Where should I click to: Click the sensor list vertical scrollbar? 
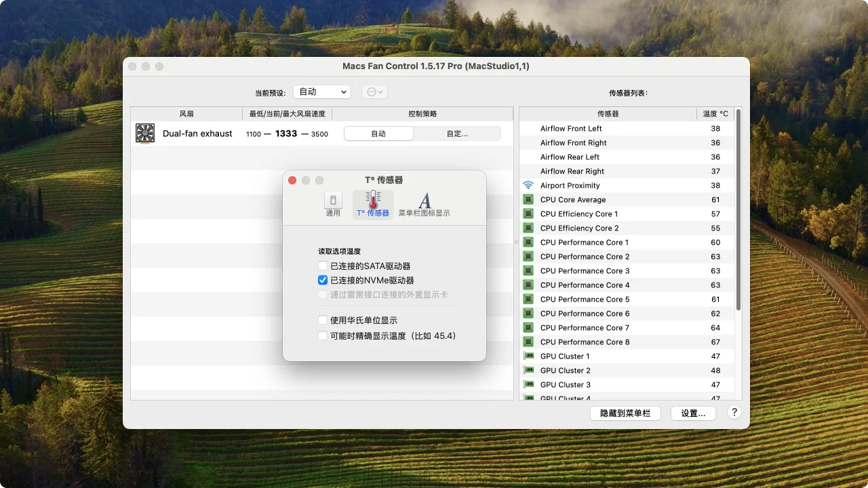point(738,210)
